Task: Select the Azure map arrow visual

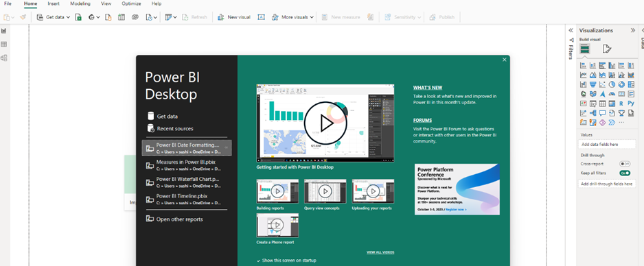Action: click(603, 94)
